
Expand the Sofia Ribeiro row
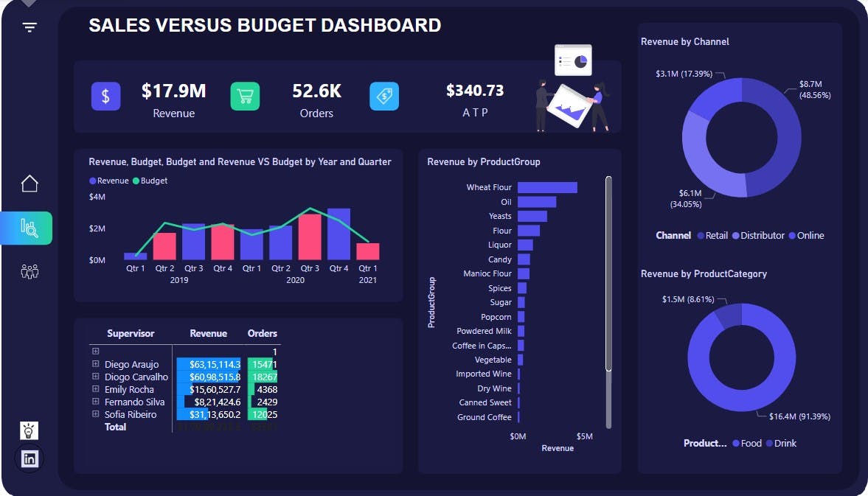[x=95, y=414]
